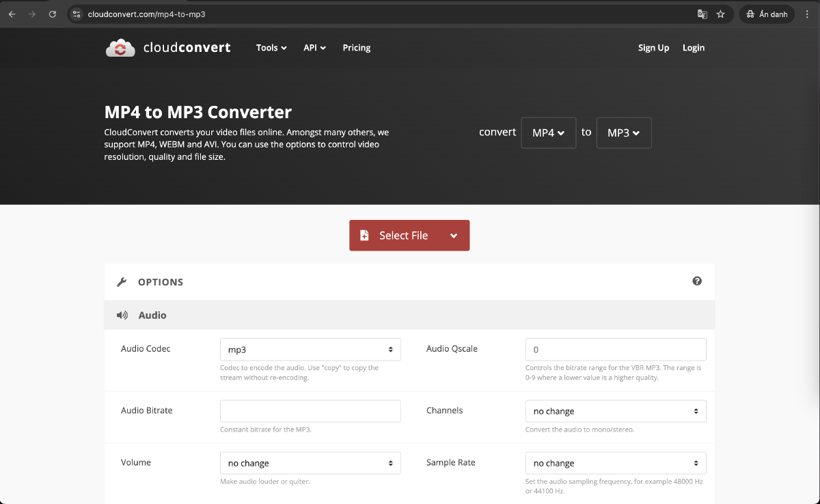This screenshot has width=820, height=504.
Task: Click the Volume label
Action: coord(136,462)
